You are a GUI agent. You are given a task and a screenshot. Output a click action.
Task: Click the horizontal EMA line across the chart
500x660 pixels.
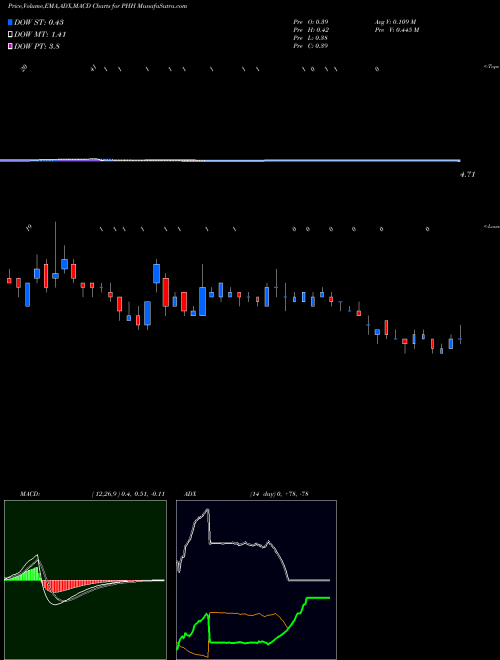(x=230, y=160)
